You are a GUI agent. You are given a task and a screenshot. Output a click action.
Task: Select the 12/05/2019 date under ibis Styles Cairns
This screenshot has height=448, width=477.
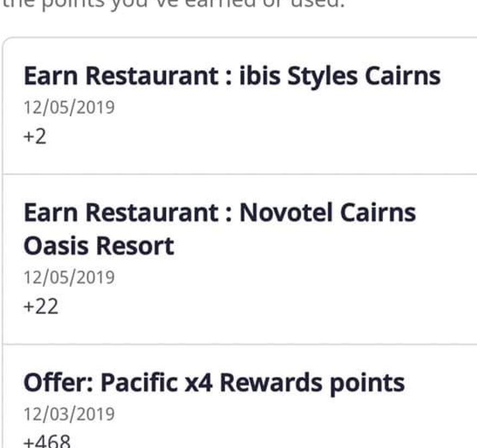(x=69, y=107)
